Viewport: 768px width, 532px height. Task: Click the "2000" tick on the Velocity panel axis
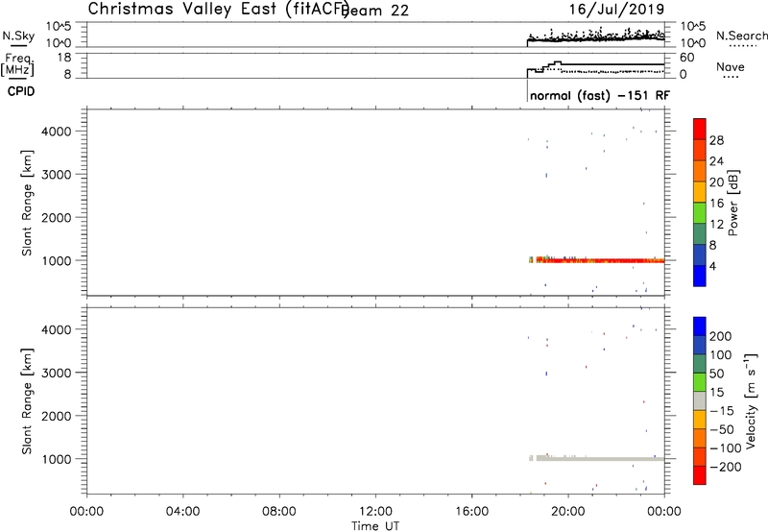[57, 416]
